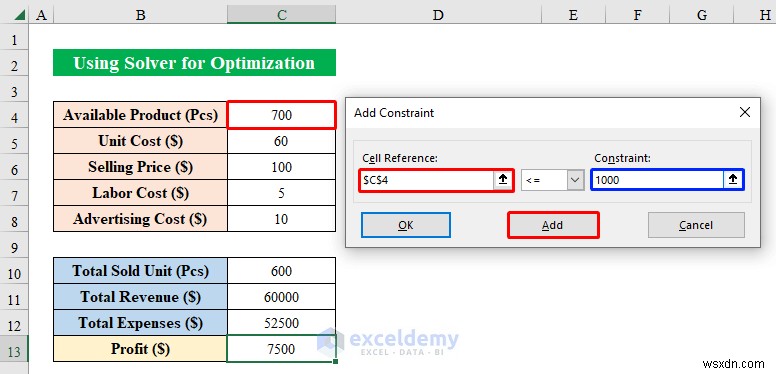Select column D header
776x374 pixels.
pyautogui.click(x=438, y=15)
